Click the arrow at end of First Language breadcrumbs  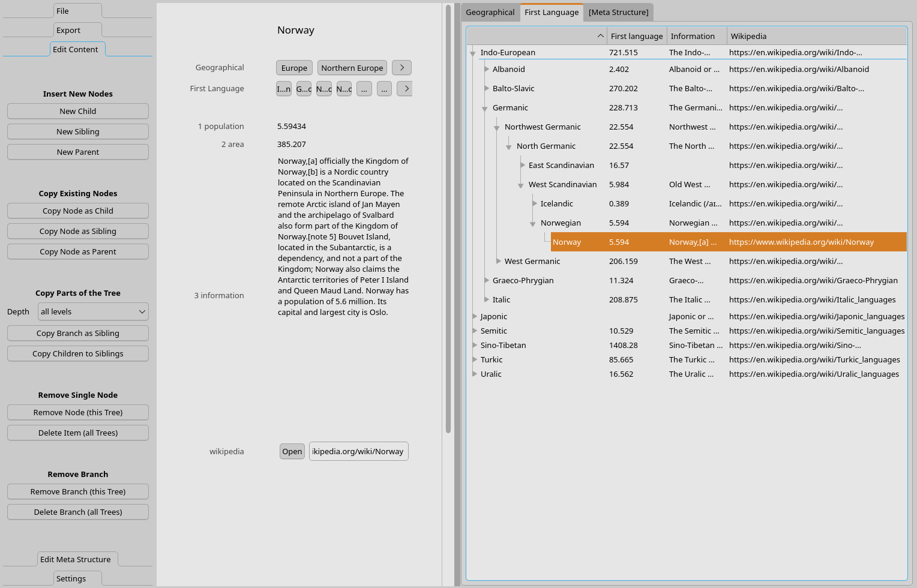[x=406, y=89]
